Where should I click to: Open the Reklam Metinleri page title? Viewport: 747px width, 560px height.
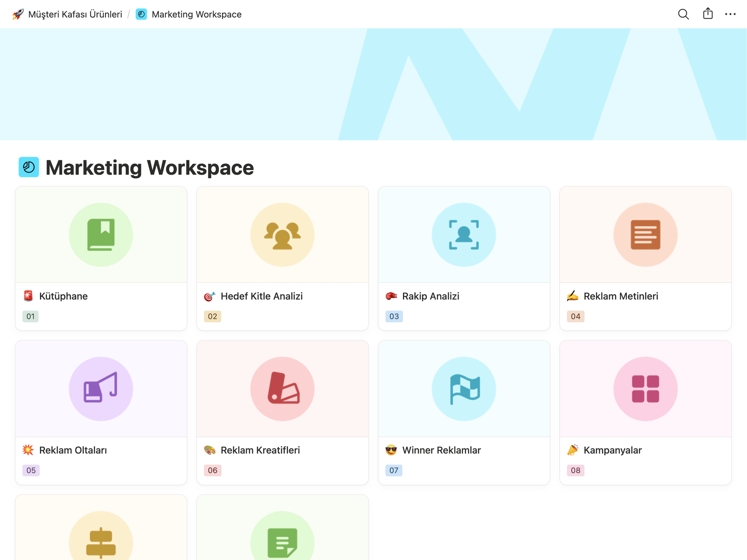(621, 296)
